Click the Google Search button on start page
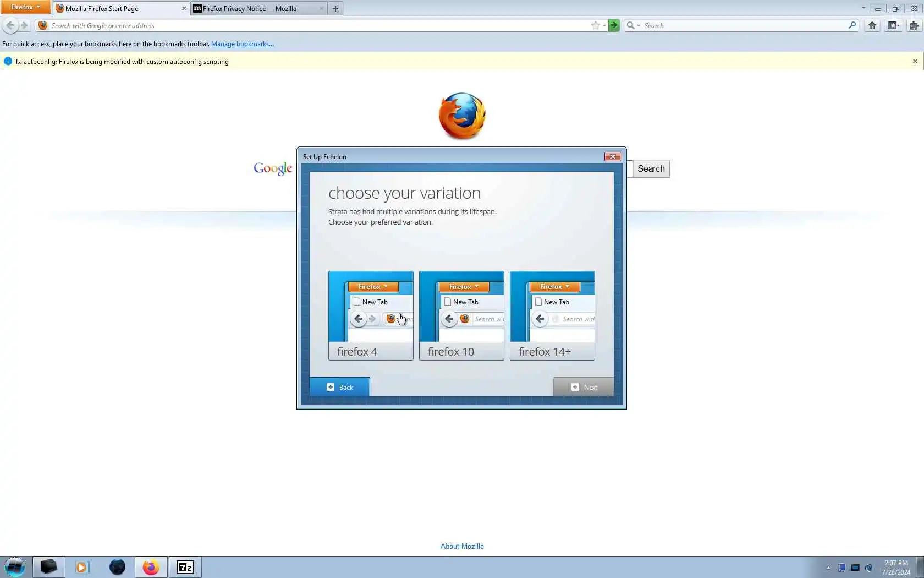 (651, 169)
